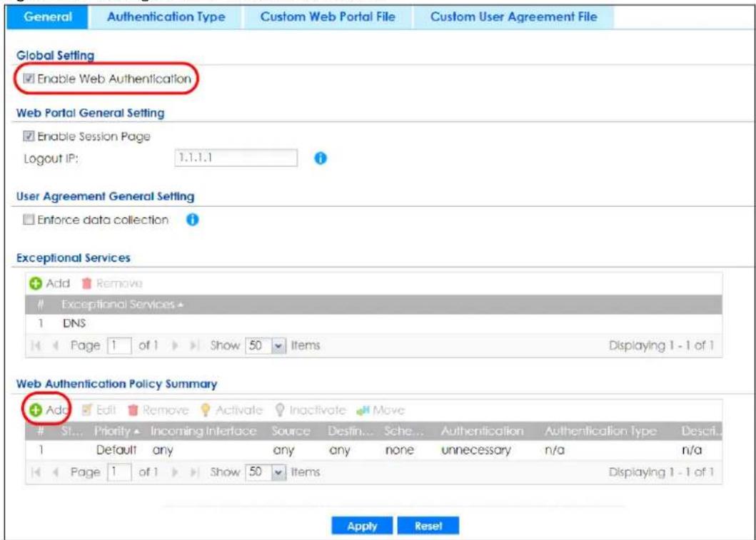
Task: Go to last page in Exceptional Services pager
Action: pos(194,345)
